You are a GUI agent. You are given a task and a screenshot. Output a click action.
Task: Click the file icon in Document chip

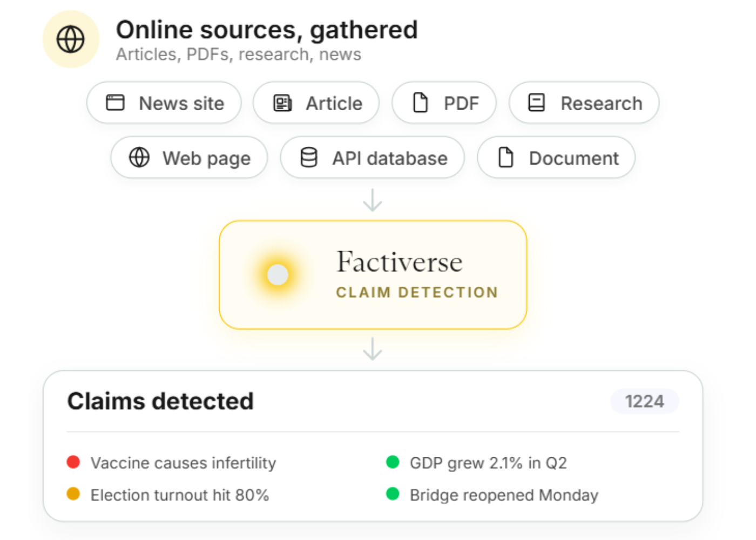pos(505,158)
